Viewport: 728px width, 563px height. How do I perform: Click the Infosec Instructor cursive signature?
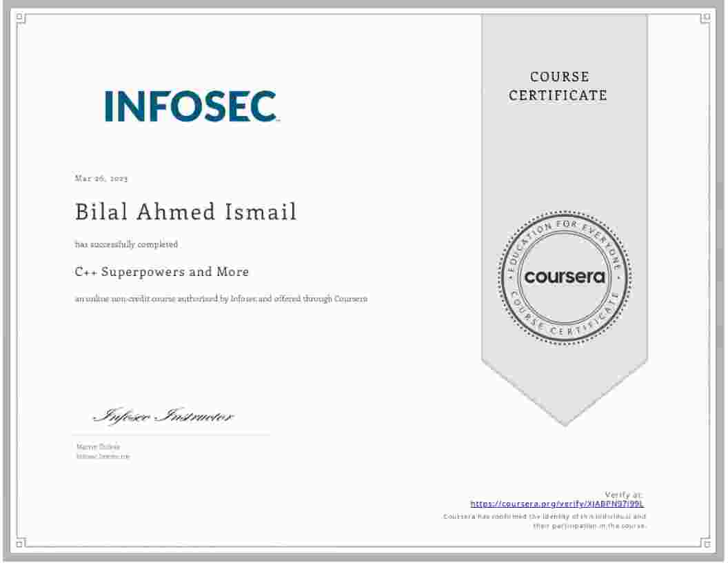pyautogui.click(x=163, y=416)
